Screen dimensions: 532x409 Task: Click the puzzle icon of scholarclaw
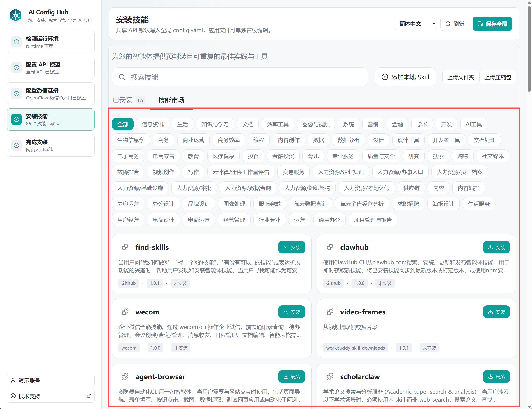[x=330, y=376]
